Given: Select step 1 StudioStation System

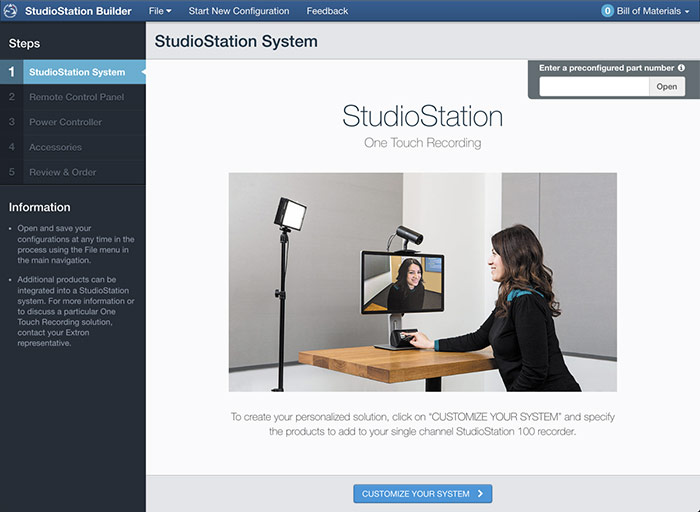Looking at the screenshot, I should [73, 72].
